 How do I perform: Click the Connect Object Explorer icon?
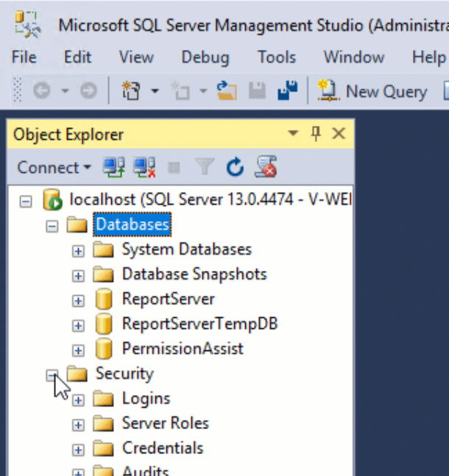[114, 167]
